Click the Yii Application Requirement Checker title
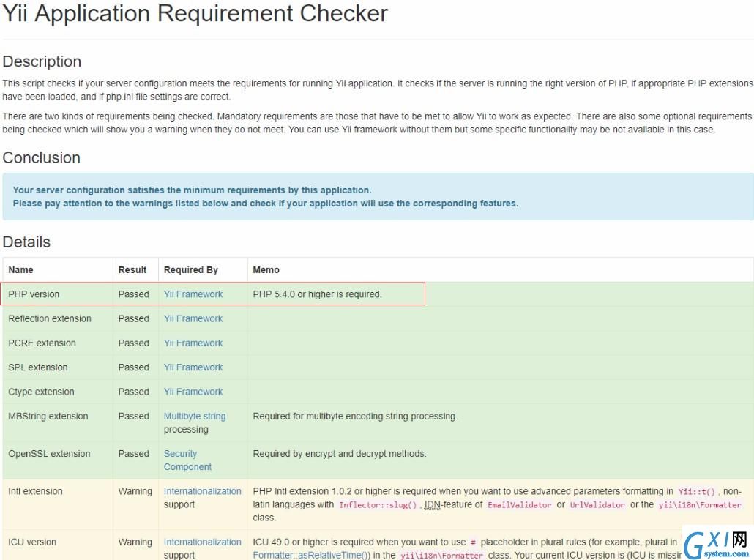This screenshot has width=754, height=560. point(195,13)
